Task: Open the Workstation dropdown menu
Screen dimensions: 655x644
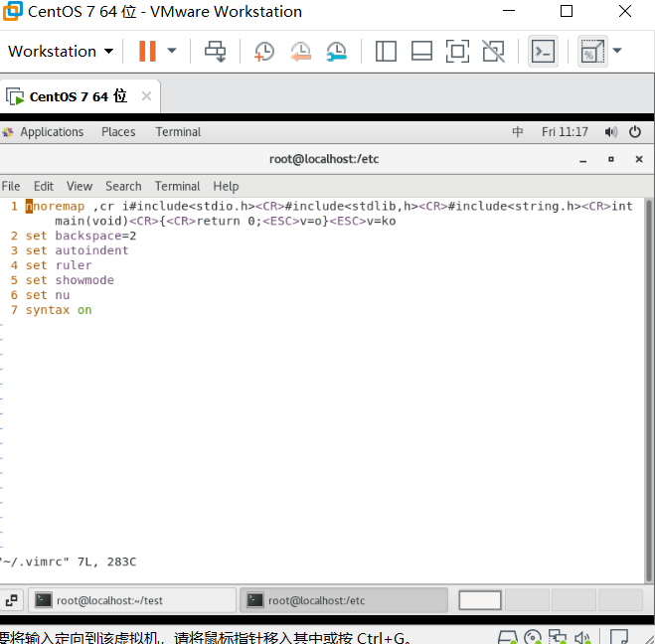Action: click(61, 52)
